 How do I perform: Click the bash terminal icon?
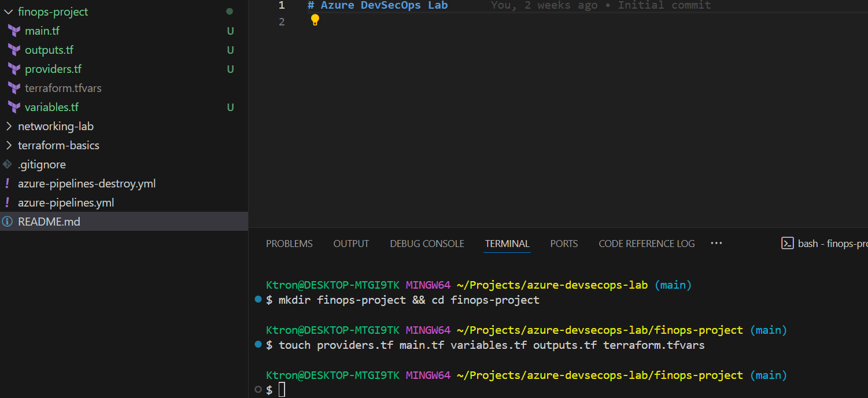coord(787,244)
